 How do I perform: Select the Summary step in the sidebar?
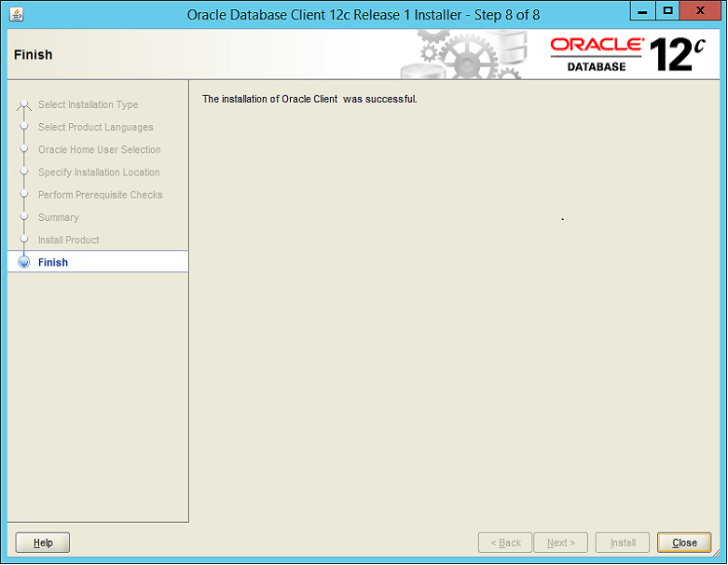(x=59, y=217)
